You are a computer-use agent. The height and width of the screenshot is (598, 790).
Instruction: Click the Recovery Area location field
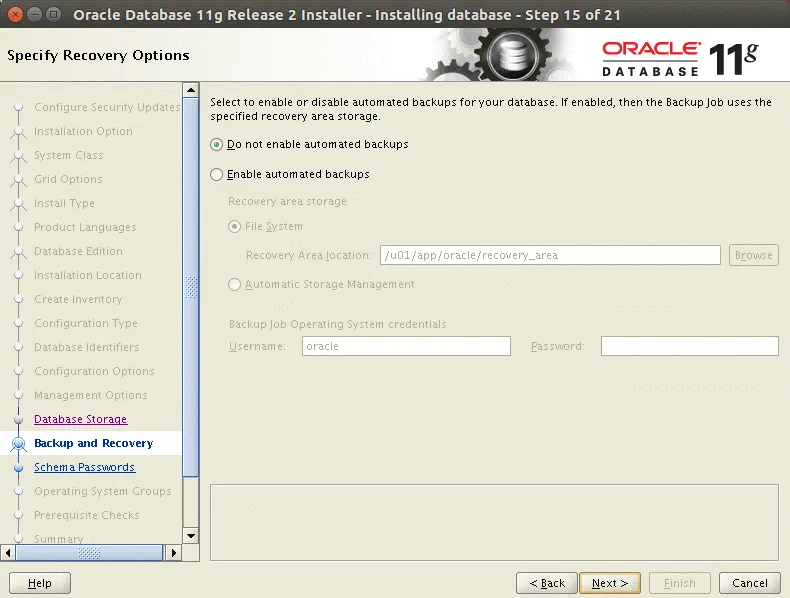(550, 255)
